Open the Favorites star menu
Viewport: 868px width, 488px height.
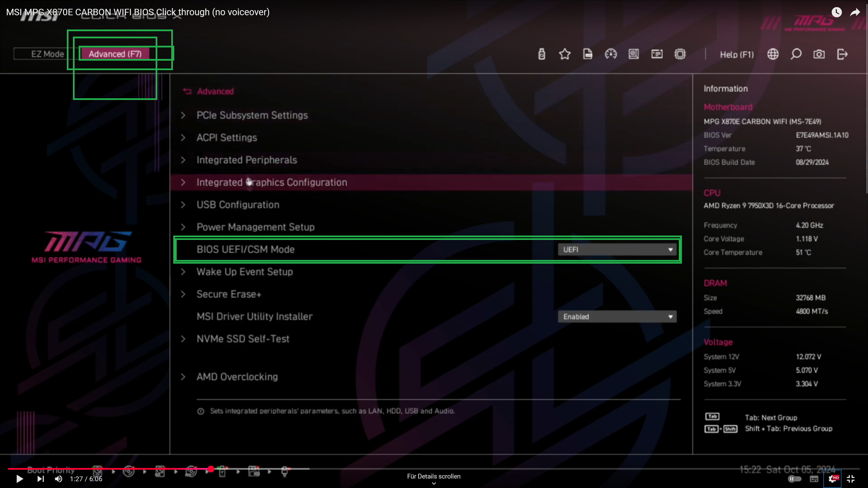[x=564, y=54]
